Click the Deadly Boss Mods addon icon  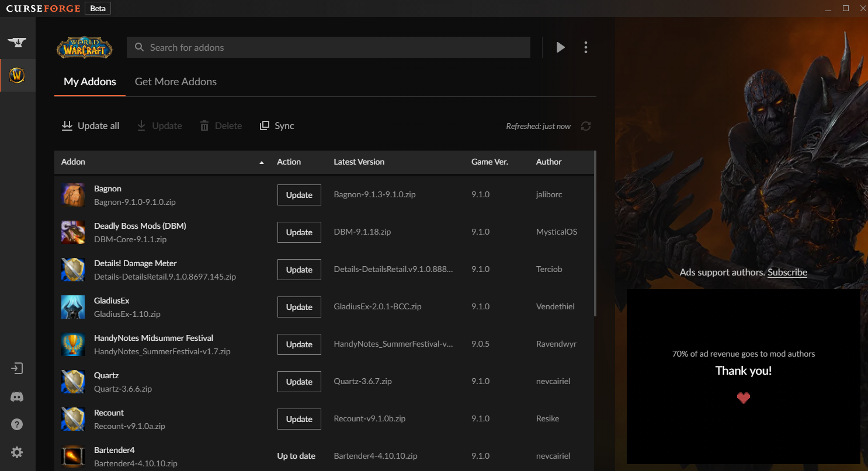click(73, 232)
